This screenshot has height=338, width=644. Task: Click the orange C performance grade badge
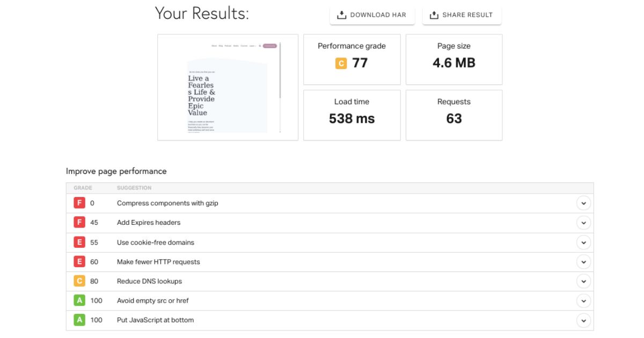341,63
